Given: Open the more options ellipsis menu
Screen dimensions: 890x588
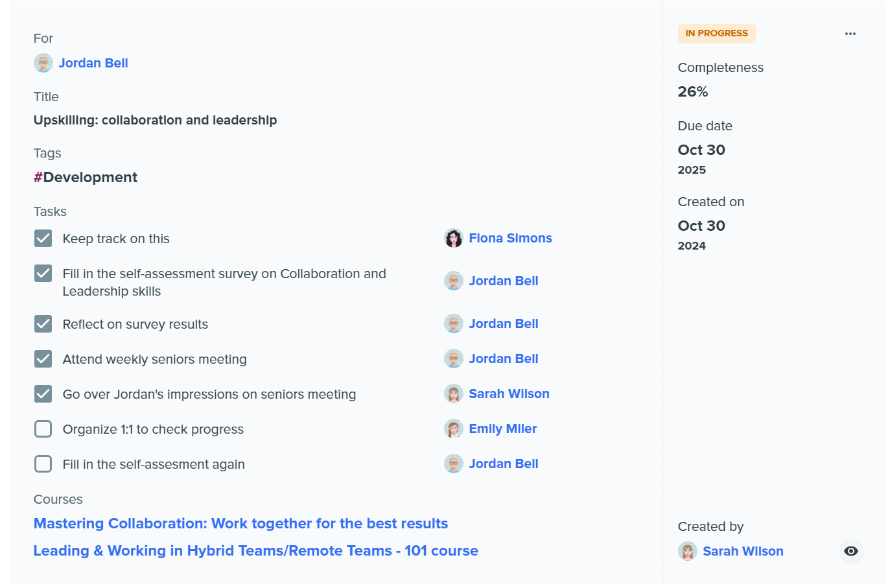Looking at the screenshot, I should [850, 33].
